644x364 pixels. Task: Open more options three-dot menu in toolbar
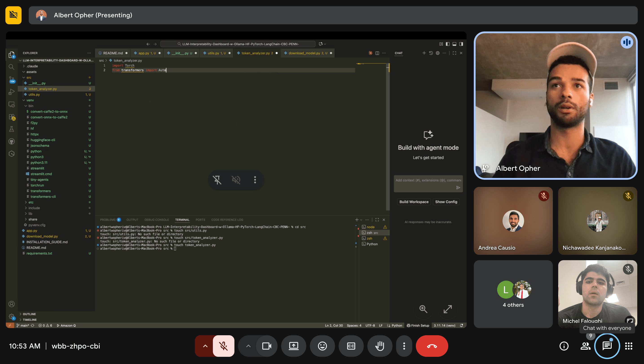point(404,346)
